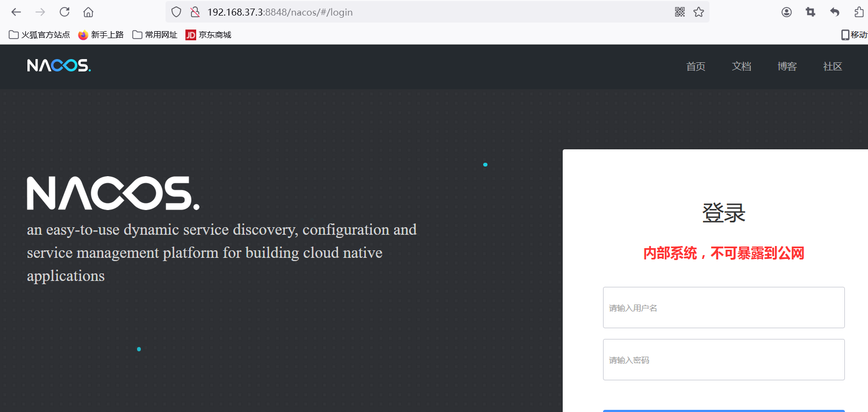Click the shield tracking protection icon
This screenshot has width=868, height=412.
pos(176,12)
